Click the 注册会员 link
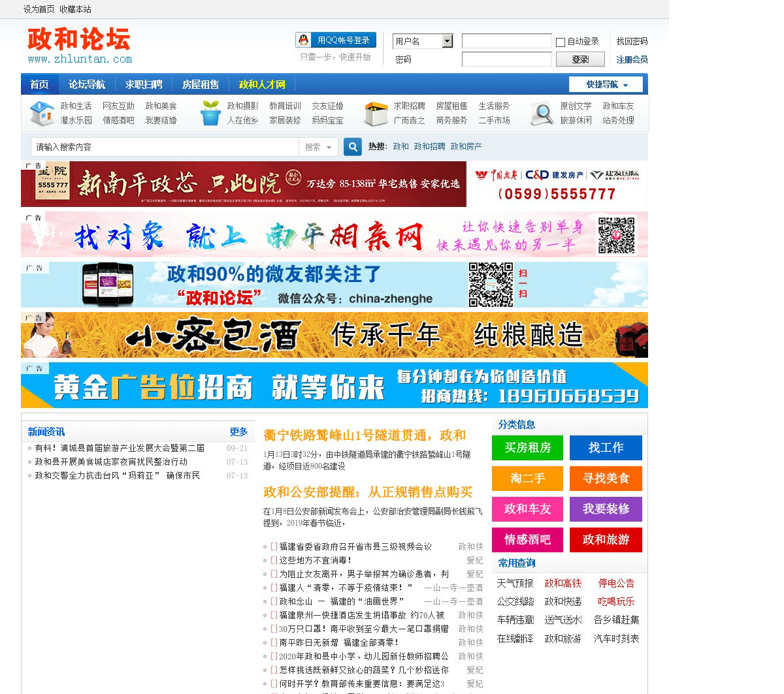Screen dimensions: 784x694 click(x=632, y=59)
